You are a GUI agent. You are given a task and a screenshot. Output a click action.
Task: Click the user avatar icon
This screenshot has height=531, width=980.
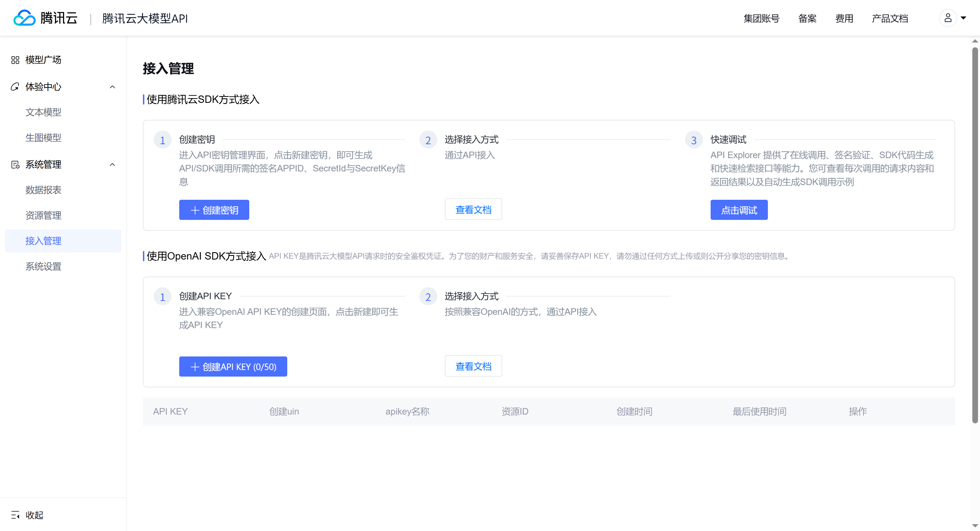pyautogui.click(x=948, y=18)
